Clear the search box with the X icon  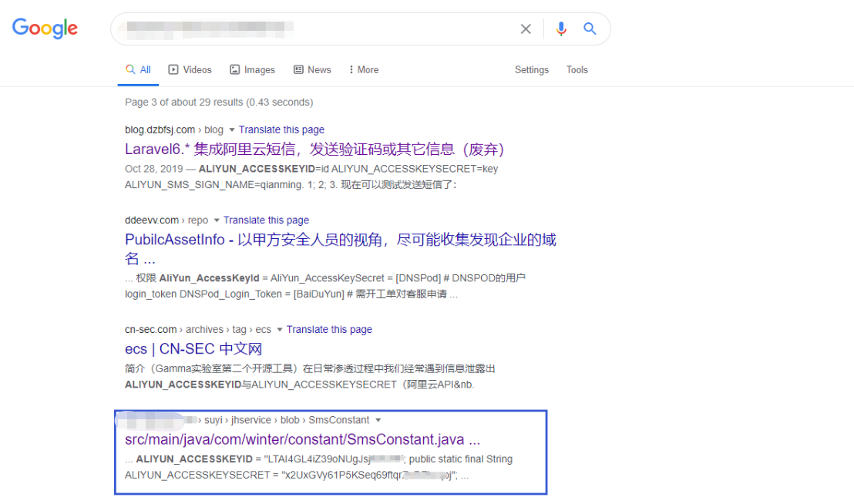tap(526, 29)
